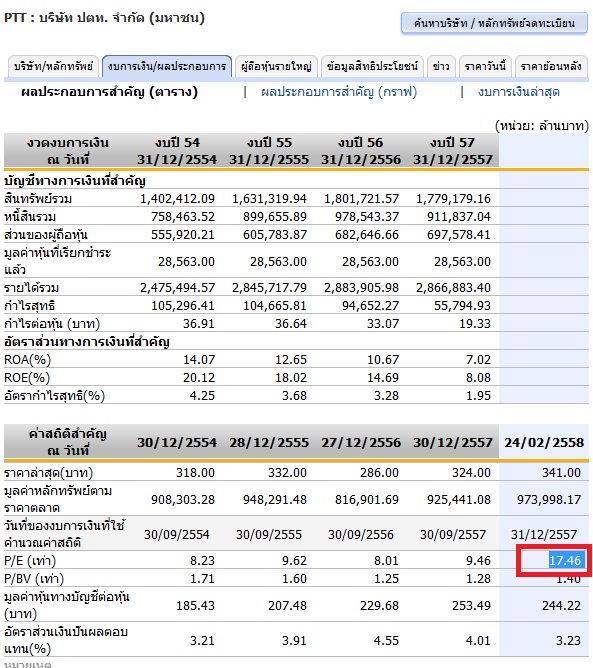Image resolution: width=593 pixels, height=668 pixels.
Task: Open the งบการเงินล่าสุด link
Action: coord(518,92)
